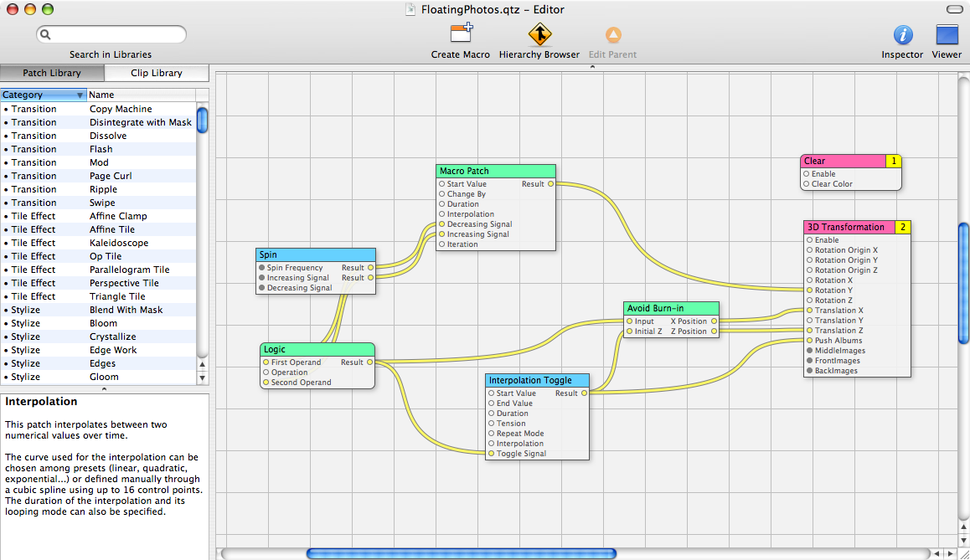
Task: Click the Clear patch layer number 1
Action: 893,161
